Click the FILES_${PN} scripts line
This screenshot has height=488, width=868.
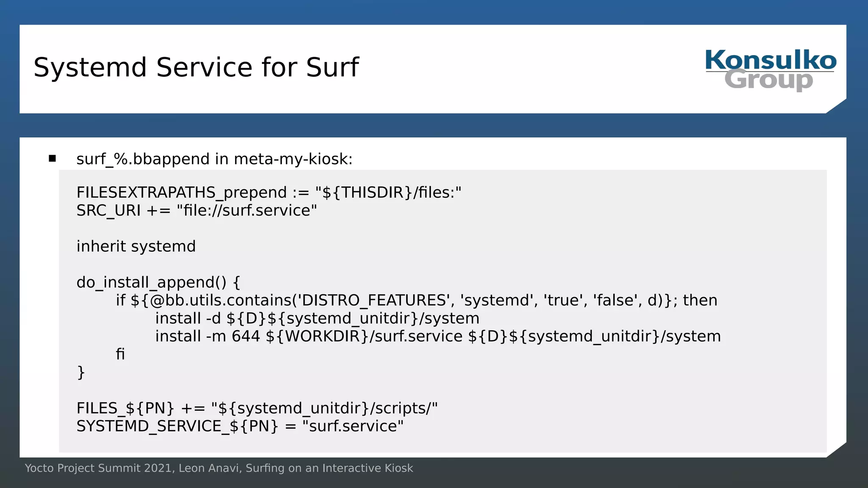(x=257, y=408)
